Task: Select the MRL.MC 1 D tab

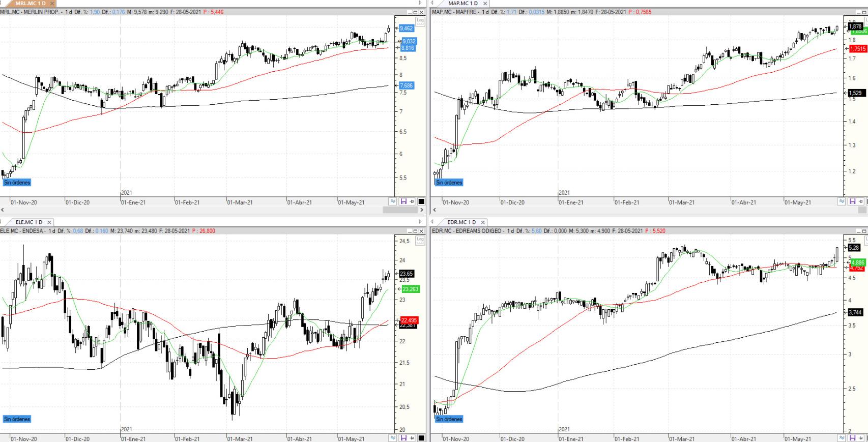Action: pyautogui.click(x=30, y=3)
